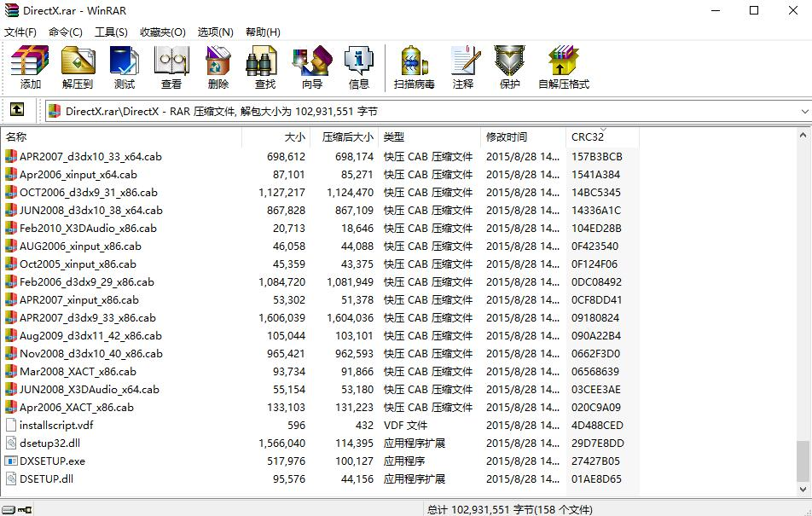
Task: Open the File (文件) menu
Action: pyautogui.click(x=20, y=32)
